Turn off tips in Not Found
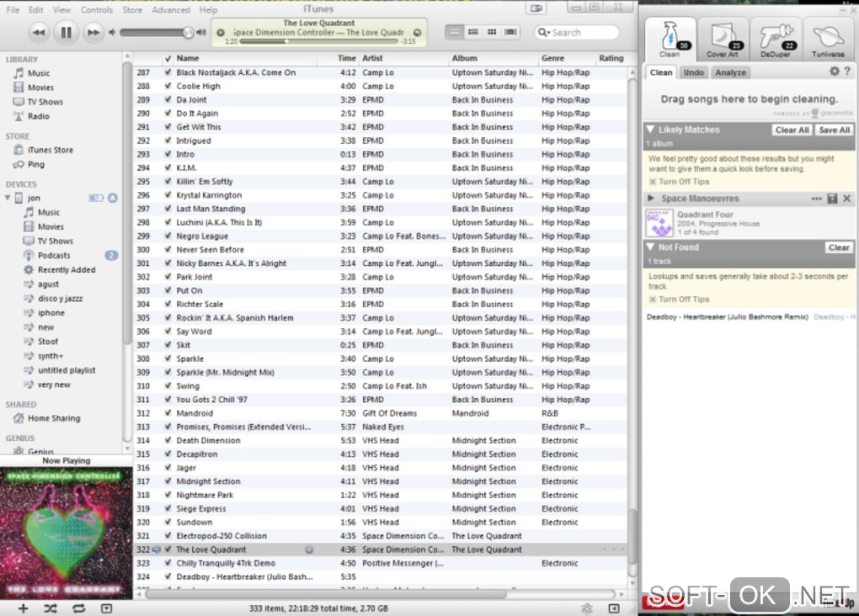The width and height of the screenshot is (859, 616). pyautogui.click(x=680, y=300)
